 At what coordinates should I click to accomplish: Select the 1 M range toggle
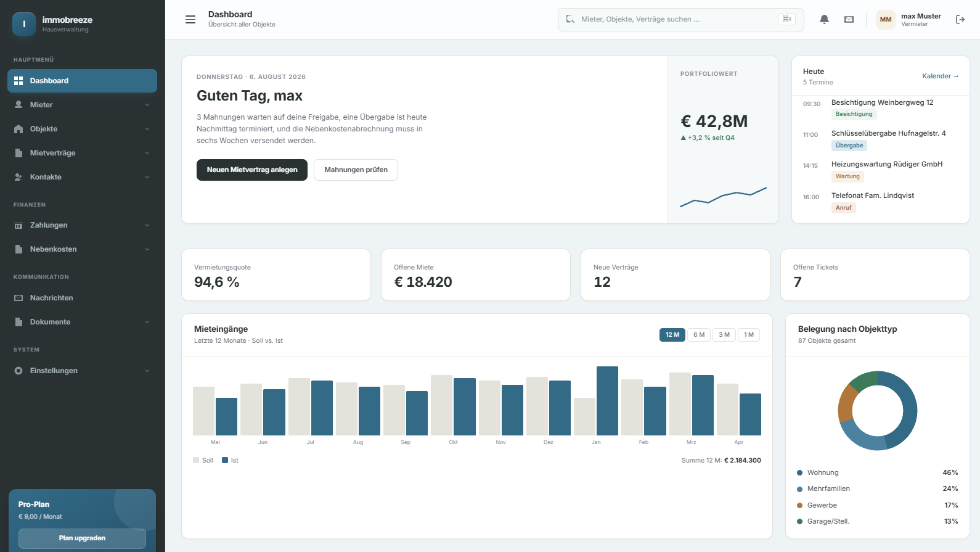(749, 335)
